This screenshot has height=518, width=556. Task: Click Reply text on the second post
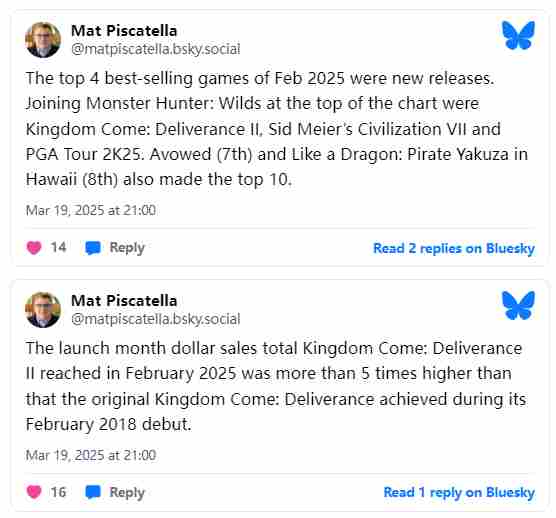127,492
